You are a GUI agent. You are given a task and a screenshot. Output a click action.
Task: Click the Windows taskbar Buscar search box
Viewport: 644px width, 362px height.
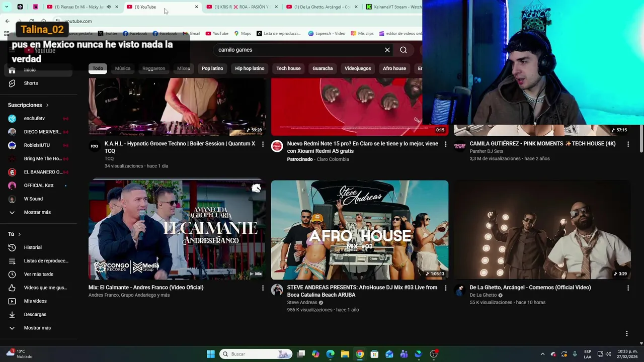coord(257,354)
